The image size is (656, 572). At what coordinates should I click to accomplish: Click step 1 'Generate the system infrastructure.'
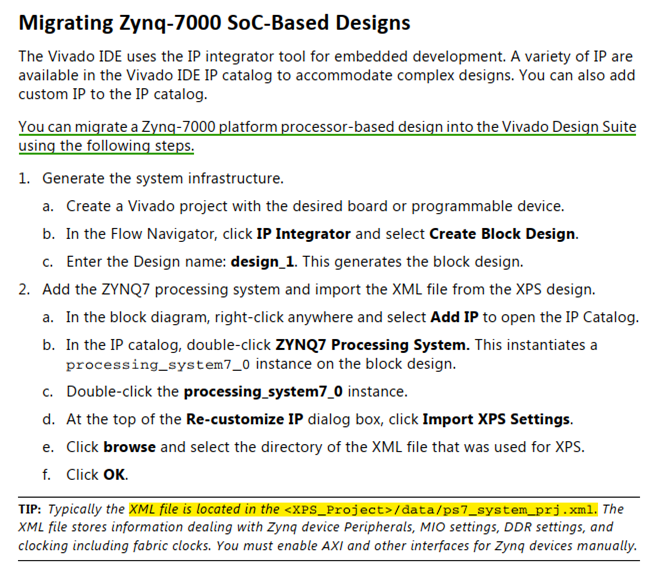163,178
